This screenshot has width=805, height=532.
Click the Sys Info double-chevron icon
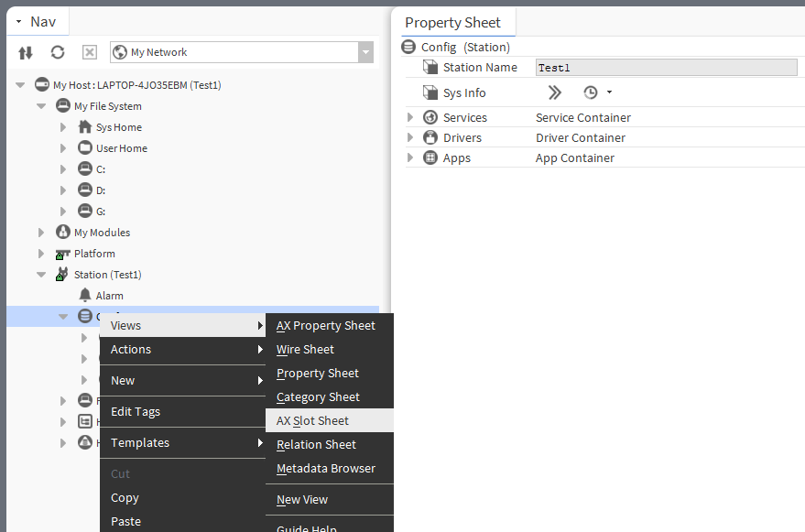tap(555, 92)
